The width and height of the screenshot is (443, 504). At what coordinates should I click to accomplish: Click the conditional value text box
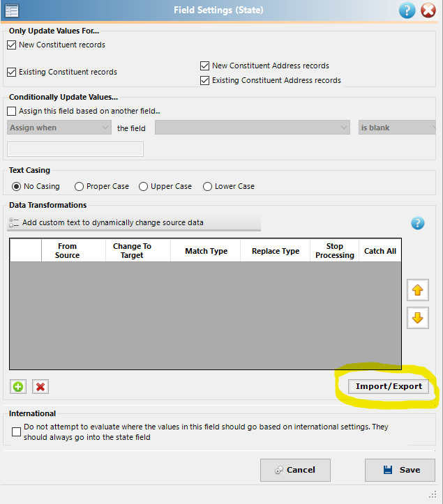pyautogui.click(x=75, y=149)
